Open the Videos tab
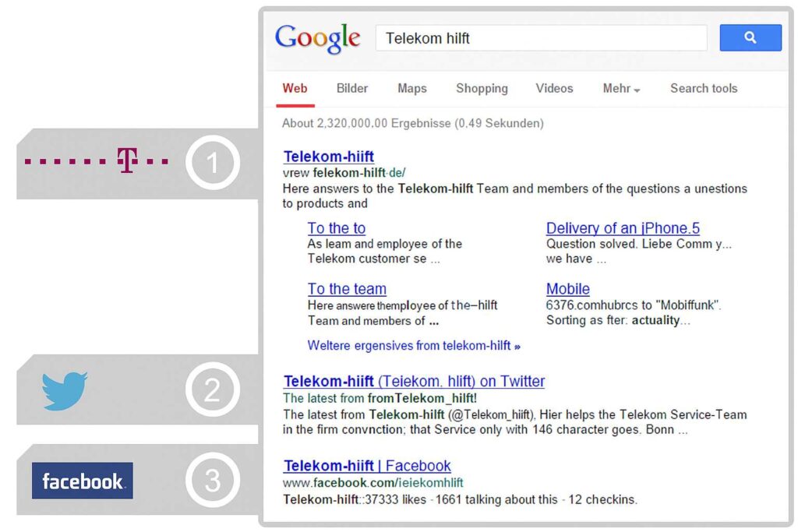Viewport: 798px width, 532px height. [x=554, y=89]
